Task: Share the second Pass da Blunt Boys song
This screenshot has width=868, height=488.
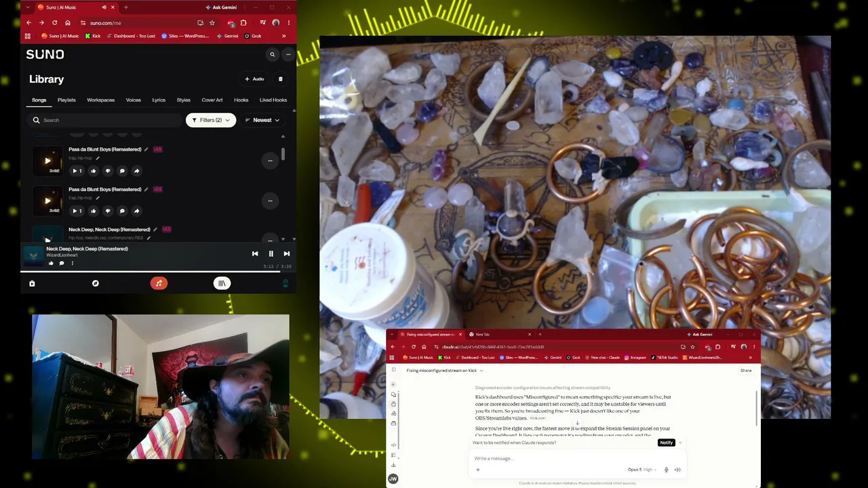Action: pyautogui.click(x=136, y=211)
